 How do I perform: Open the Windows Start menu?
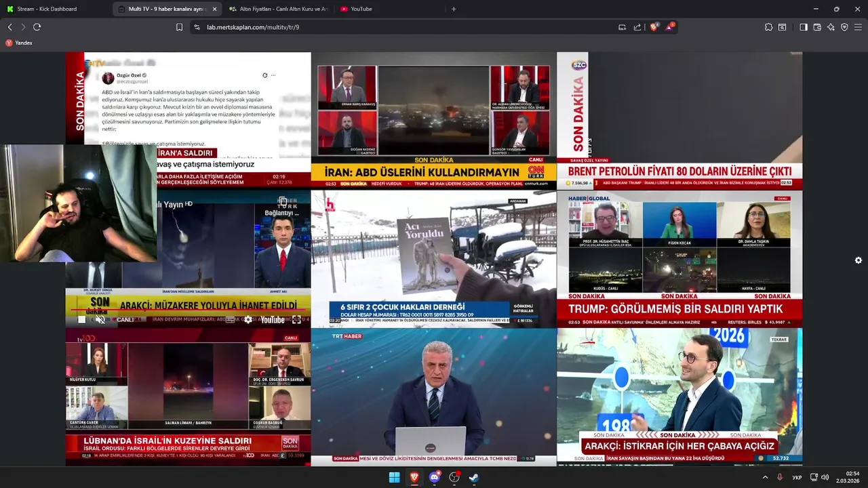(x=394, y=477)
